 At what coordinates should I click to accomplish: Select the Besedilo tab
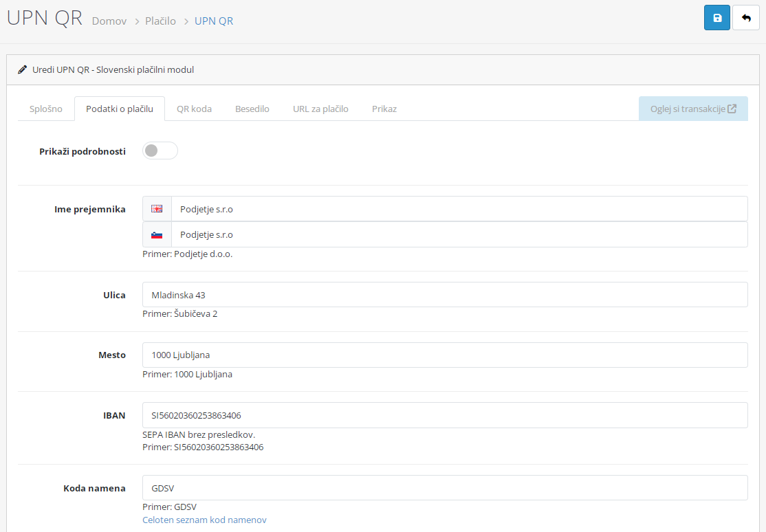coord(252,109)
